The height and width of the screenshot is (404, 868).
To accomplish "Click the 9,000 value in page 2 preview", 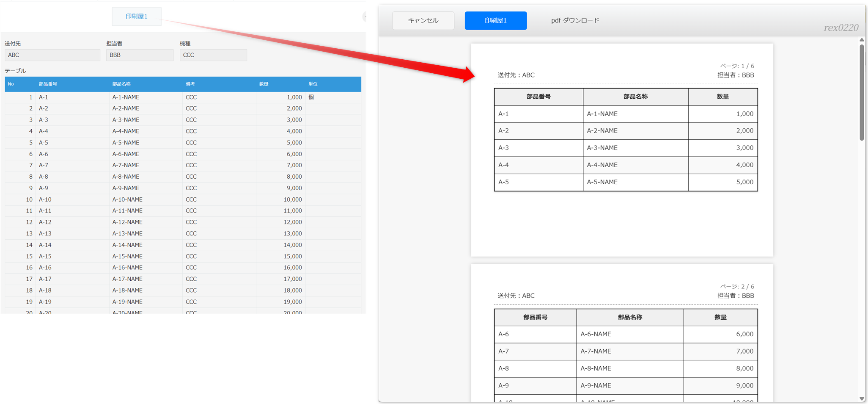I will coord(744,385).
